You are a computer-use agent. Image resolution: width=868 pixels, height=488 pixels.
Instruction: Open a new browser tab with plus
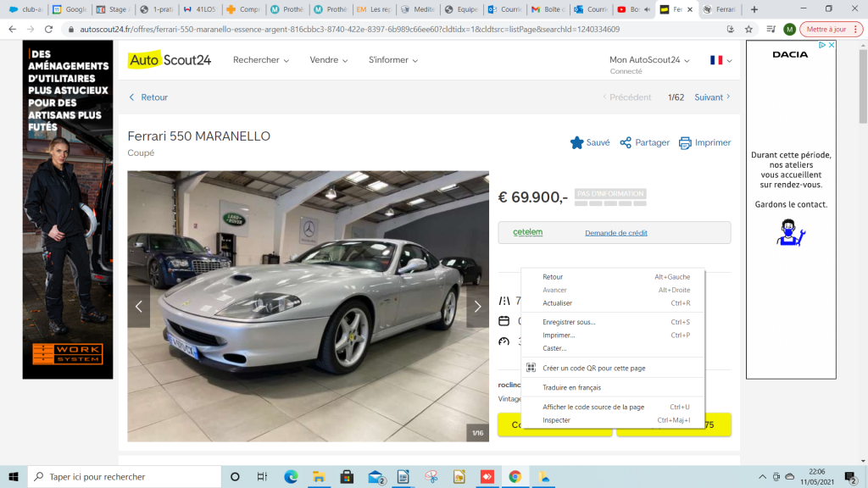[x=754, y=9]
